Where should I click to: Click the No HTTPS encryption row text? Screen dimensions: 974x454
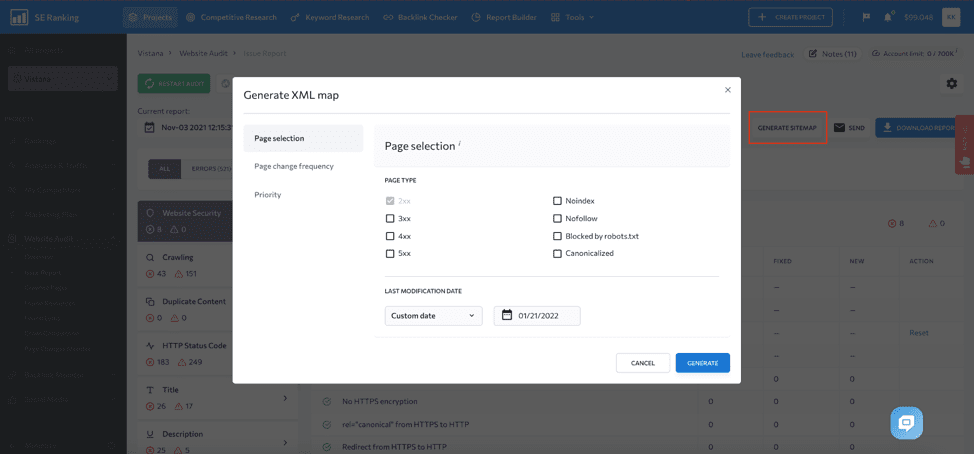click(380, 402)
